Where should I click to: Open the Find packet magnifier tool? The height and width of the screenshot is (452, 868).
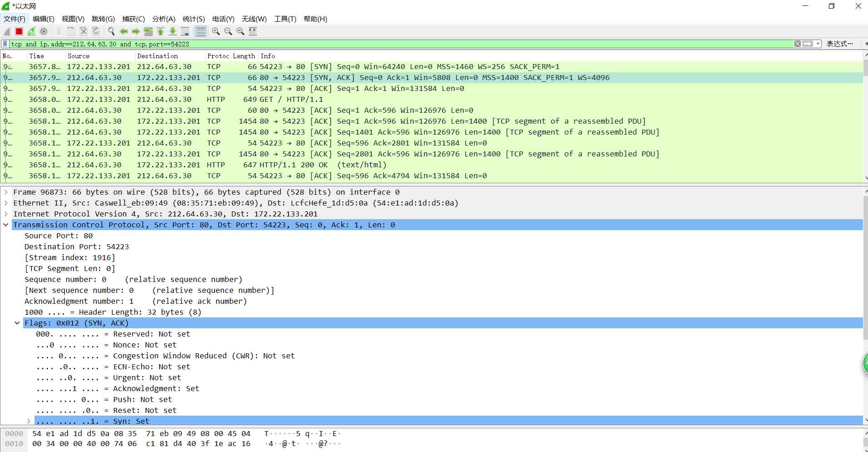[111, 31]
